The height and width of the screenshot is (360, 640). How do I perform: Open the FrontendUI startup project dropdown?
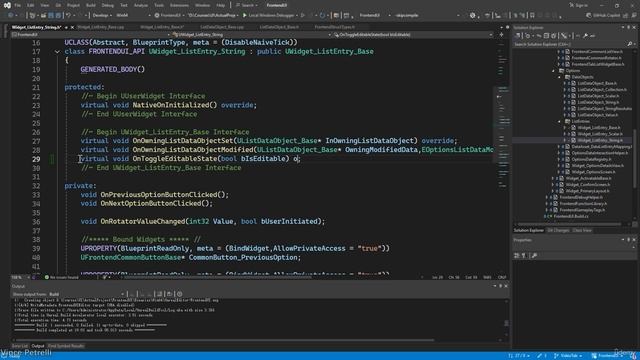[171, 16]
